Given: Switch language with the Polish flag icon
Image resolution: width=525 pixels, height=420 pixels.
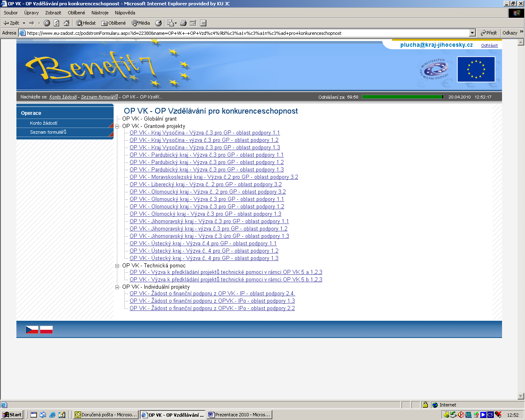Looking at the screenshot, I should (46, 330).
